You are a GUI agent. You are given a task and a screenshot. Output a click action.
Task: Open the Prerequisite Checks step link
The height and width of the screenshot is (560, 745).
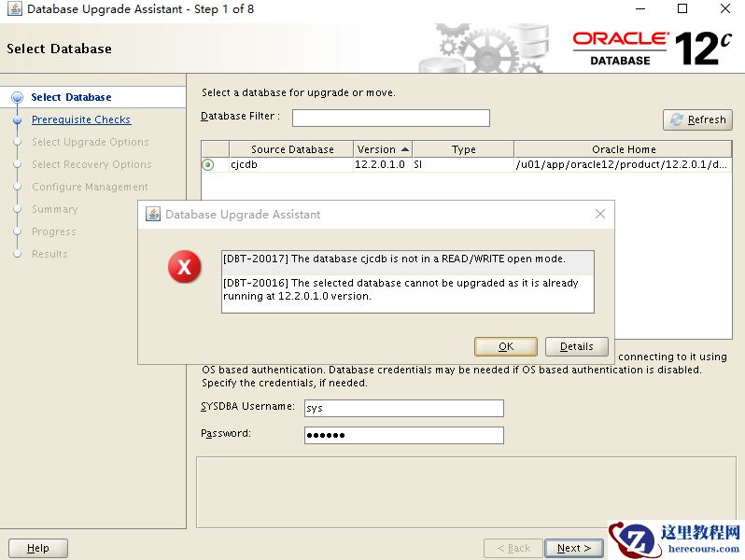(81, 119)
